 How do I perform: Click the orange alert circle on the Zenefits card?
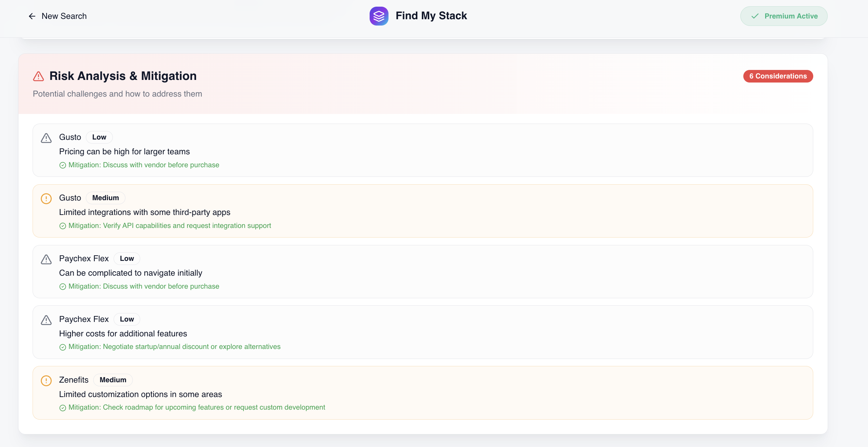coord(46,380)
